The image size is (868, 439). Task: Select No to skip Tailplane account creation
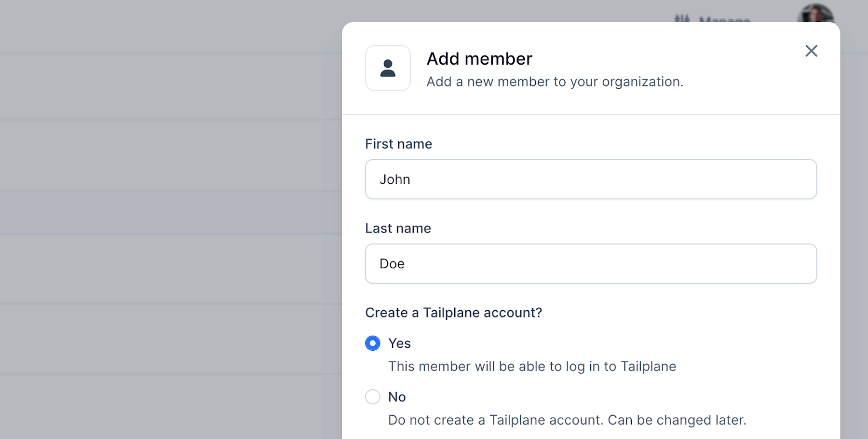pyautogui.click(x=372, y=397)
